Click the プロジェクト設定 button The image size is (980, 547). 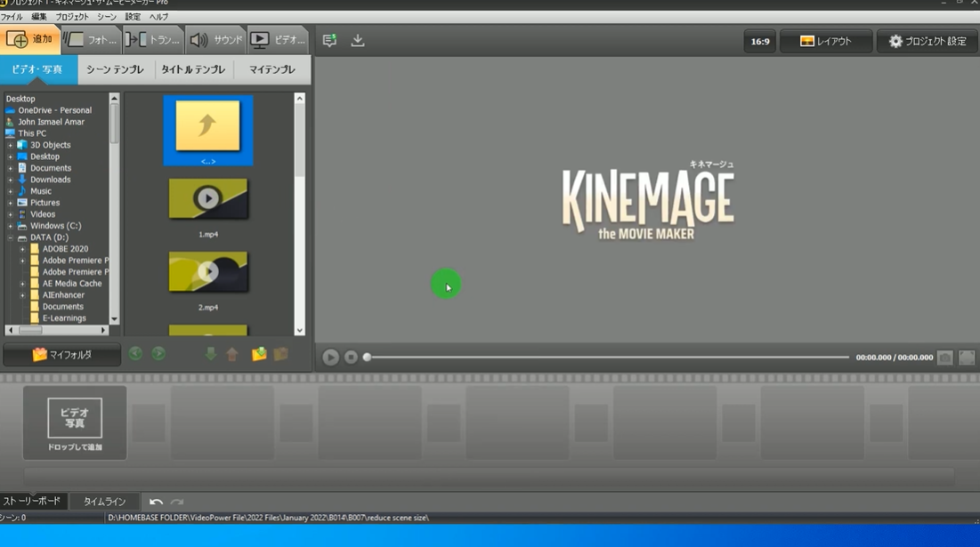coord(927,41)
